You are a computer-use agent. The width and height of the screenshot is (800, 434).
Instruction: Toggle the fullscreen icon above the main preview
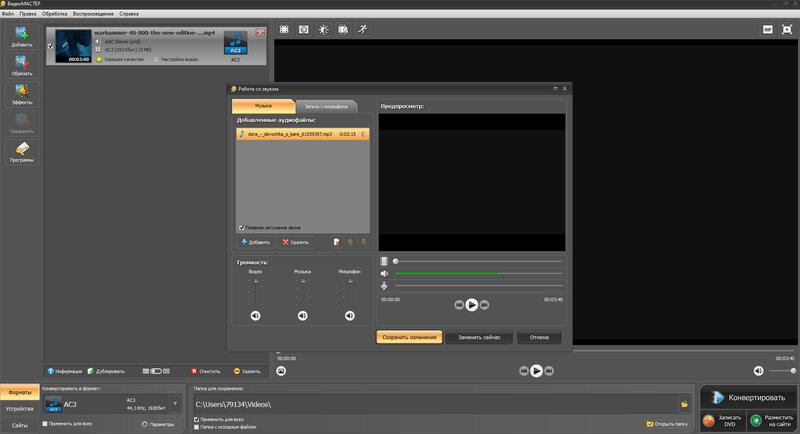787,30
